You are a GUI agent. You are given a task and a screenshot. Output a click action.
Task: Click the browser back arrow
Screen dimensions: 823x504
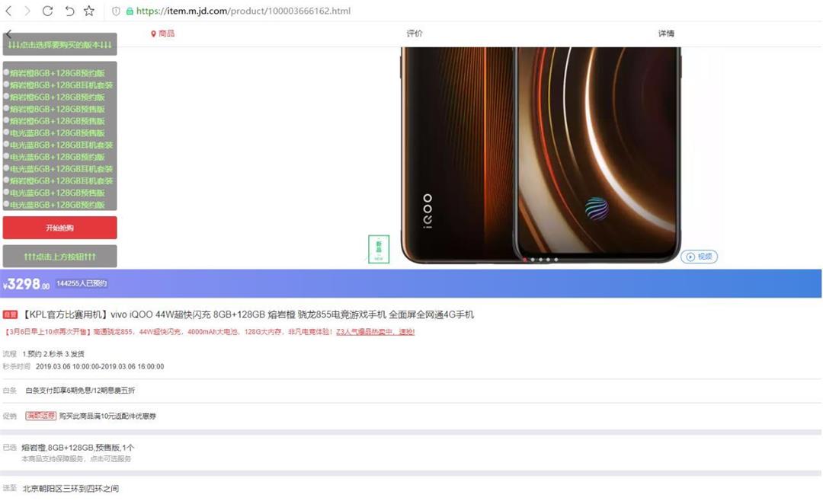coord(8,11)
